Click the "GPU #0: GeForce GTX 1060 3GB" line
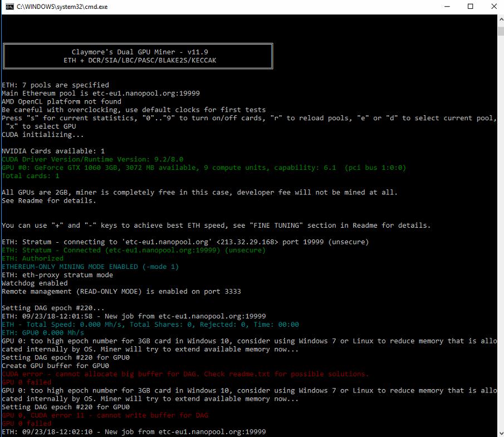The image size is (504, 437). pyautogui.click(x=204, y=168)
